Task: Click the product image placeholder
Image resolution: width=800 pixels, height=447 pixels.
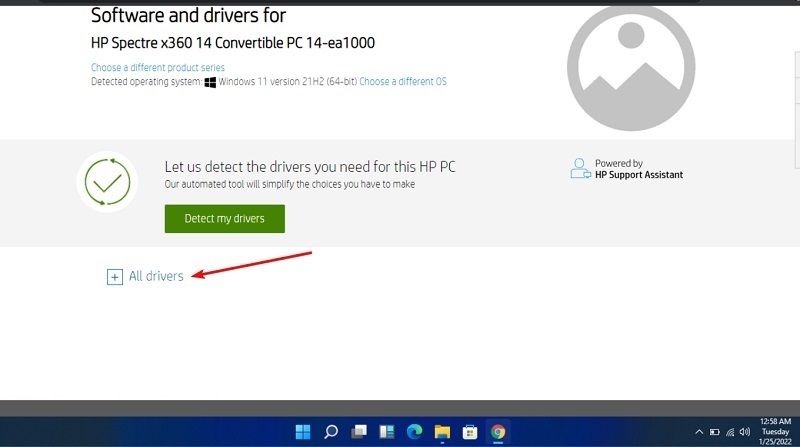Action: [x=631, y=66]
